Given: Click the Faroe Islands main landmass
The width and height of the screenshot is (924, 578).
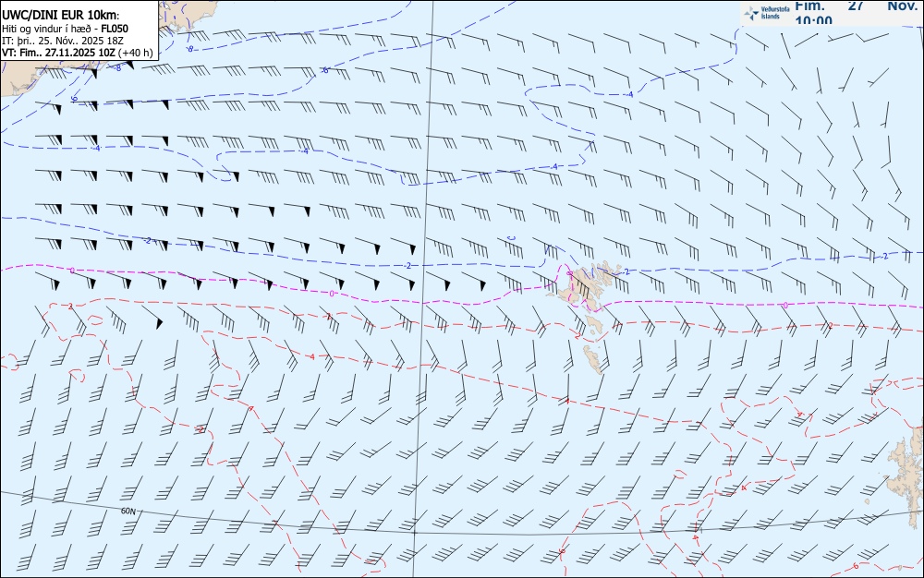Looking at the screenshot, I should pyautogui.click(x=583, y=286).
